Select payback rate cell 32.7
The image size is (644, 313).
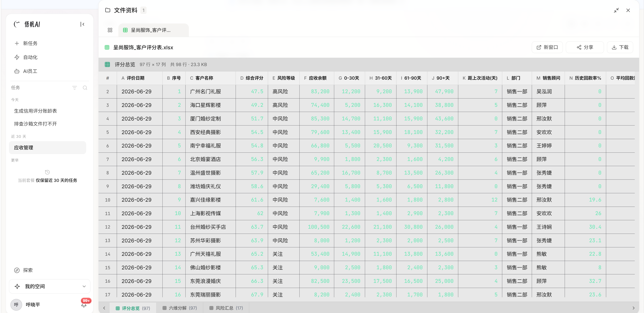coord(585,281)
